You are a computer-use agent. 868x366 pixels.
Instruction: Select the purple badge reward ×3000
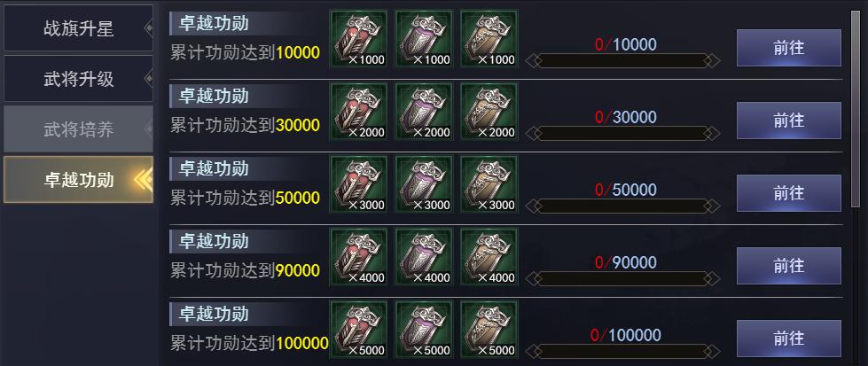424,183
